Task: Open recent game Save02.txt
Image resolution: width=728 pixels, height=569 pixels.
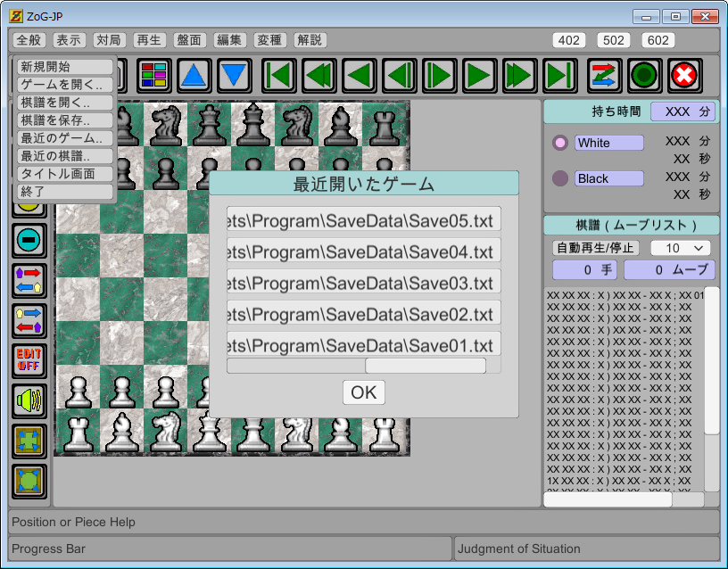Action: [363, 312]
